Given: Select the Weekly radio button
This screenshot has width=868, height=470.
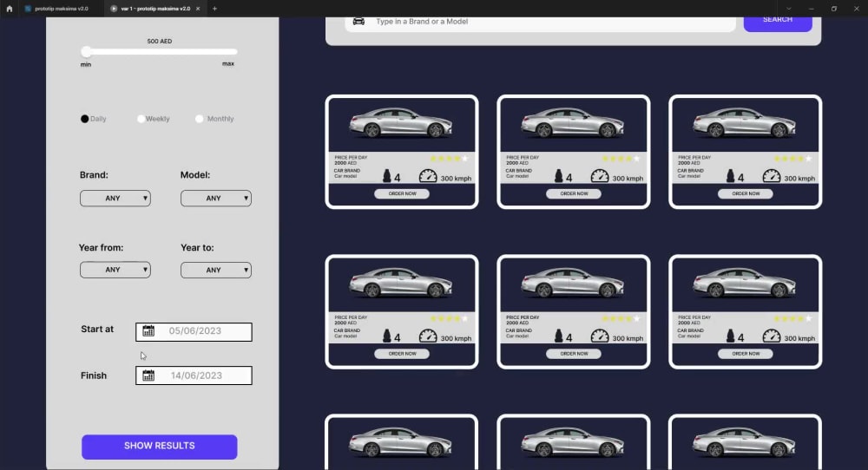Looking at the screenshot, I should coord(141,119).
